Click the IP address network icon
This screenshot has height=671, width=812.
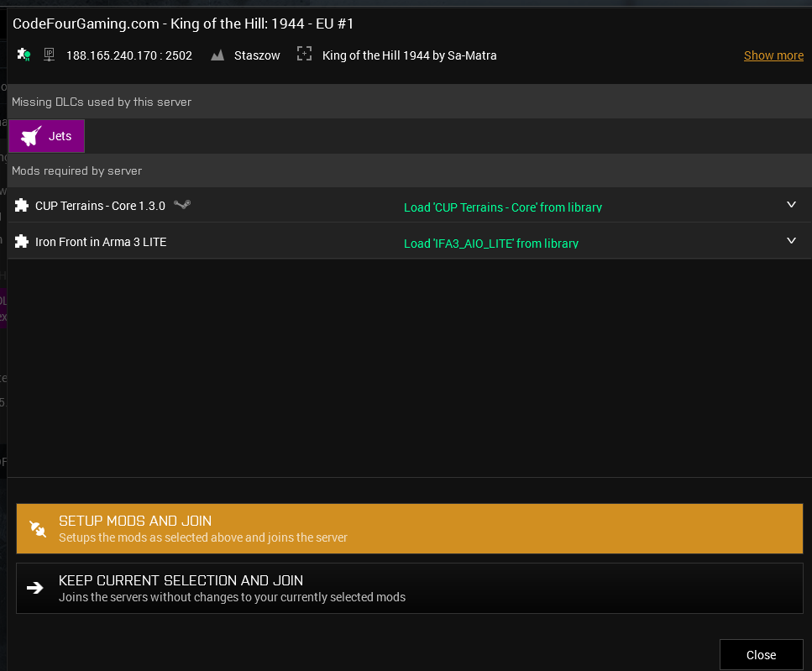point(50,55)
